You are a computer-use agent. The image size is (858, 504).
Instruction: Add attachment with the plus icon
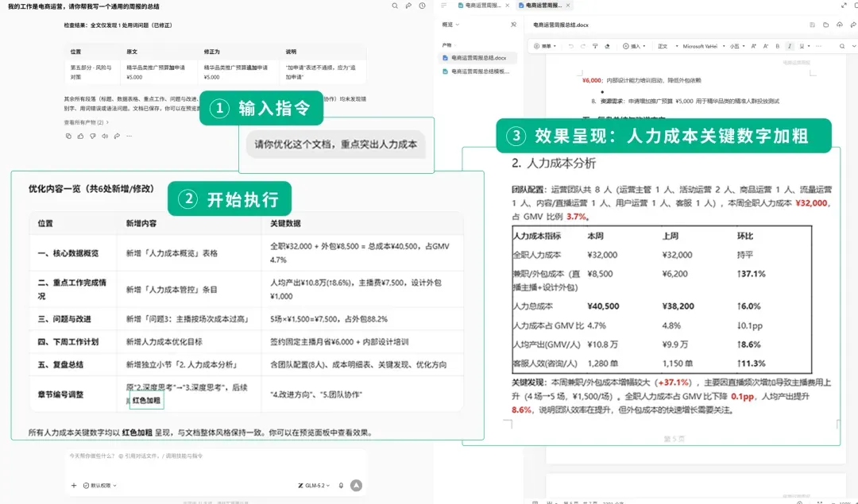pyautogui.click(x=74, y=486)
